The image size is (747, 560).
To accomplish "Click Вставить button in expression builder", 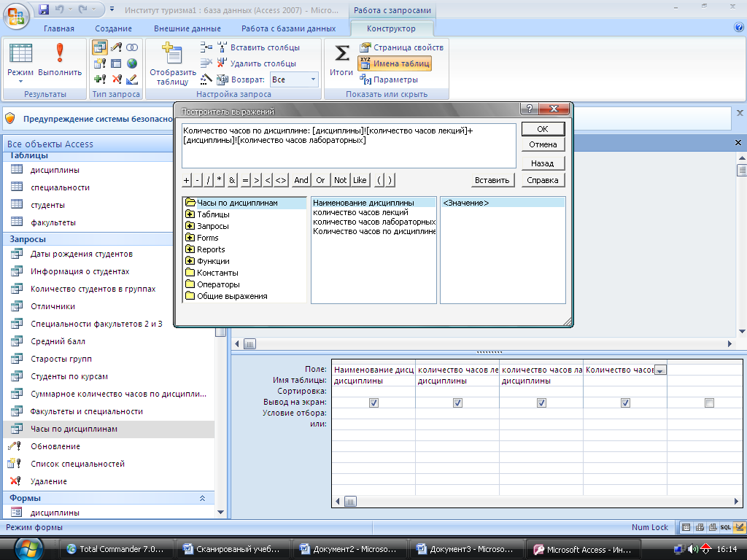I will click(492, 180).
